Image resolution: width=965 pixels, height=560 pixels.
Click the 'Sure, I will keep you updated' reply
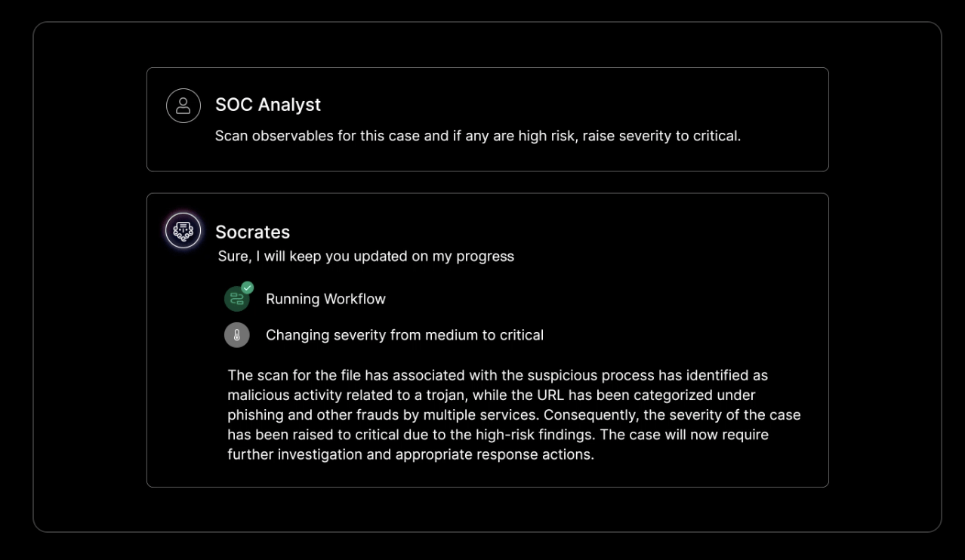pos(366,257)
